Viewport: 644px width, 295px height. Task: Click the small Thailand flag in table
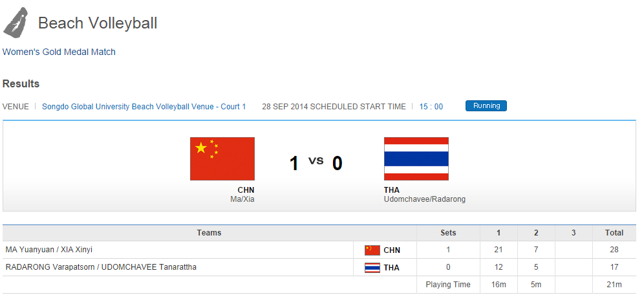pyautogui.click(x=372, y=268)
